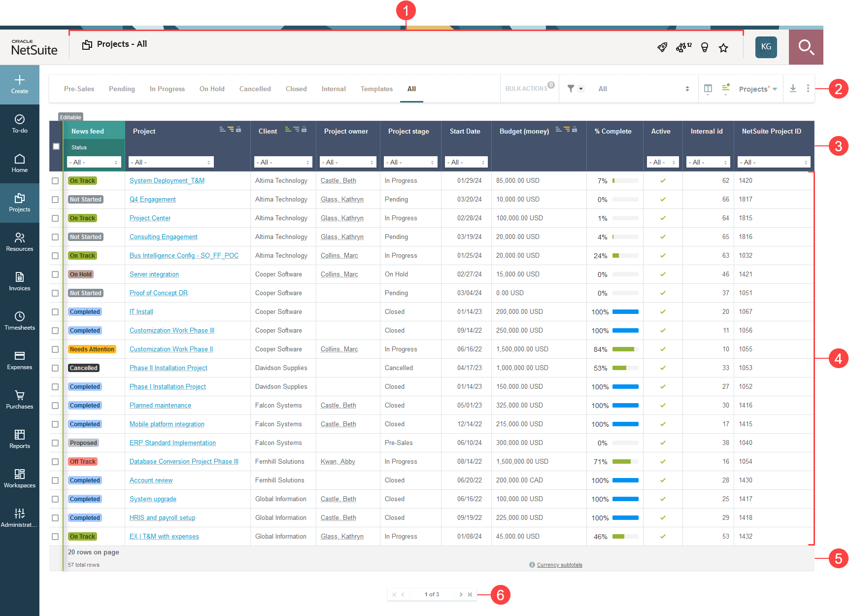Open the Create plus icon
The width and height of the screenshot is (849, 616).
(x=20, y=80)
